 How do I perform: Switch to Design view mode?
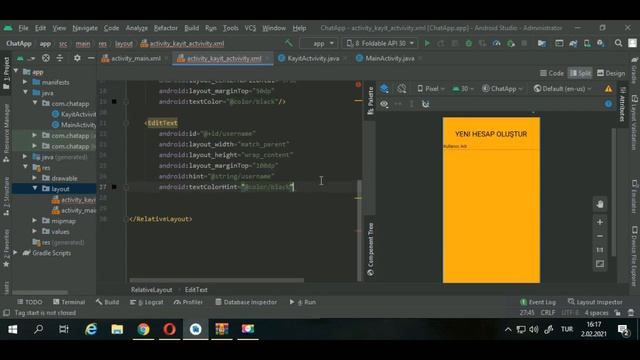point(611,73)
